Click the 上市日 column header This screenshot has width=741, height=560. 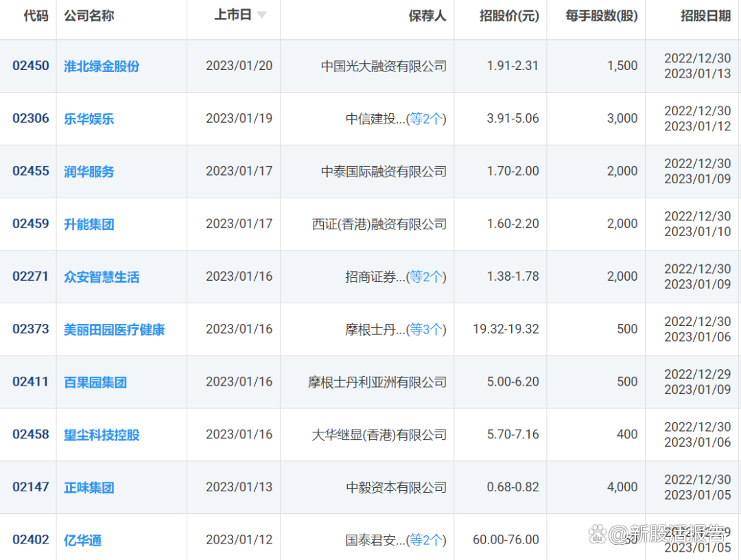click(233, 15)
